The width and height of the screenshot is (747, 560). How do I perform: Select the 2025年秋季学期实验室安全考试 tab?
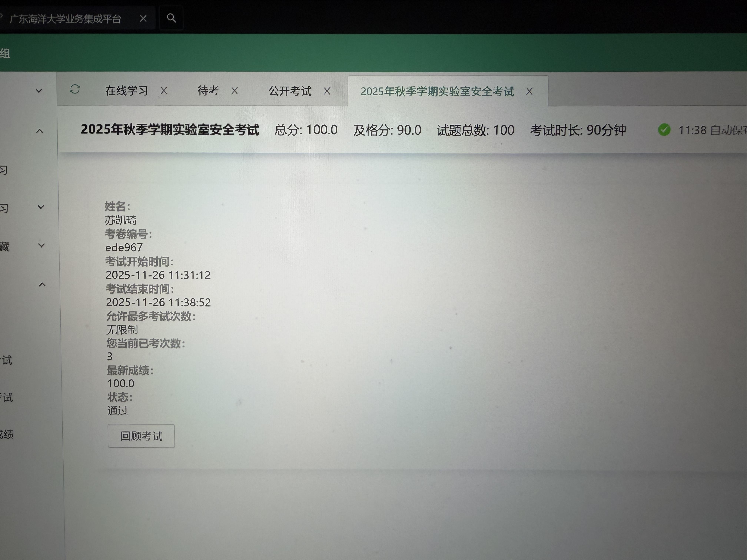[437, 91]
